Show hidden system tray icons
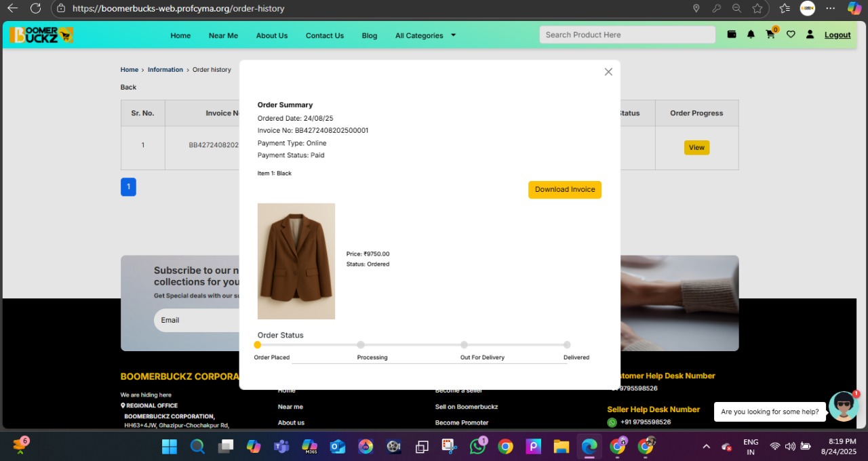This screenshot has width=868, height=461. coord(706,447)
